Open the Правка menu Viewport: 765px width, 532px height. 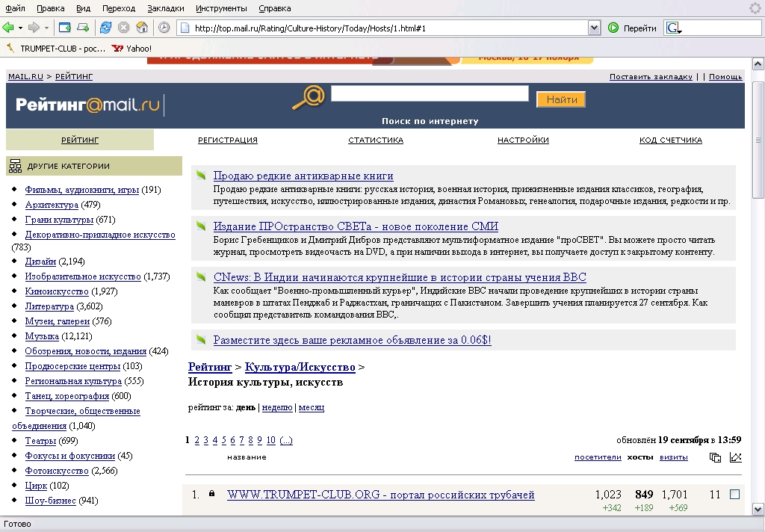pos(50,8)
